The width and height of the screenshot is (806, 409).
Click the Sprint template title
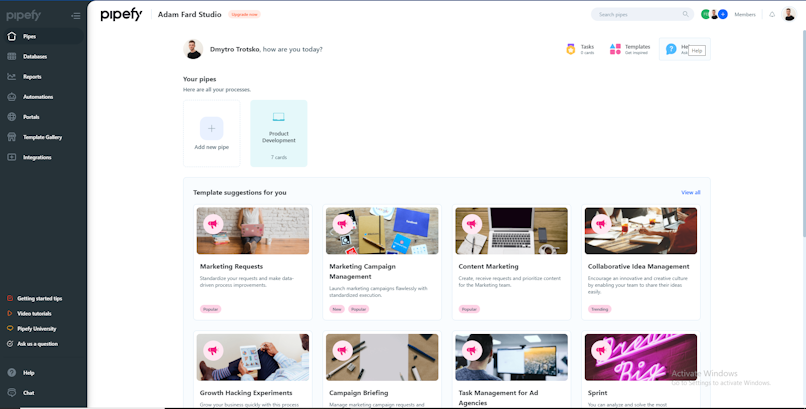coord(597,393)
